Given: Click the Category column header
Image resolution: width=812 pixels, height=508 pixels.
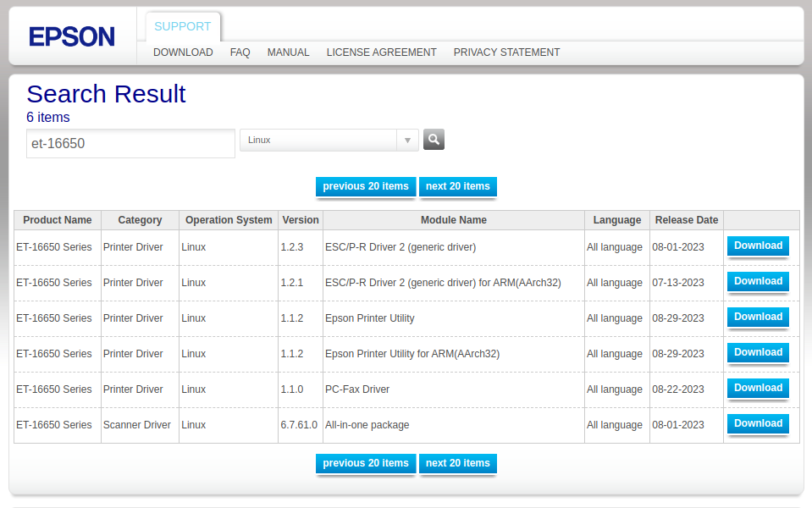Looking at the screenshot, I should pos(140,220).
